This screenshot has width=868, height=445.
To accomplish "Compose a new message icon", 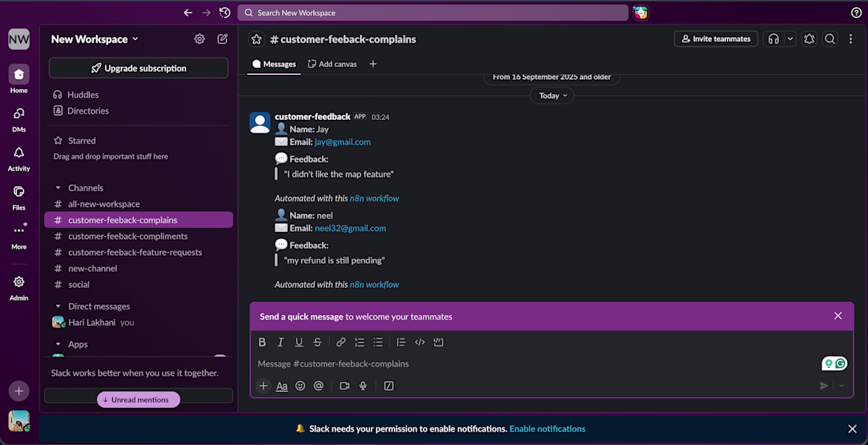I will [223, 39].
